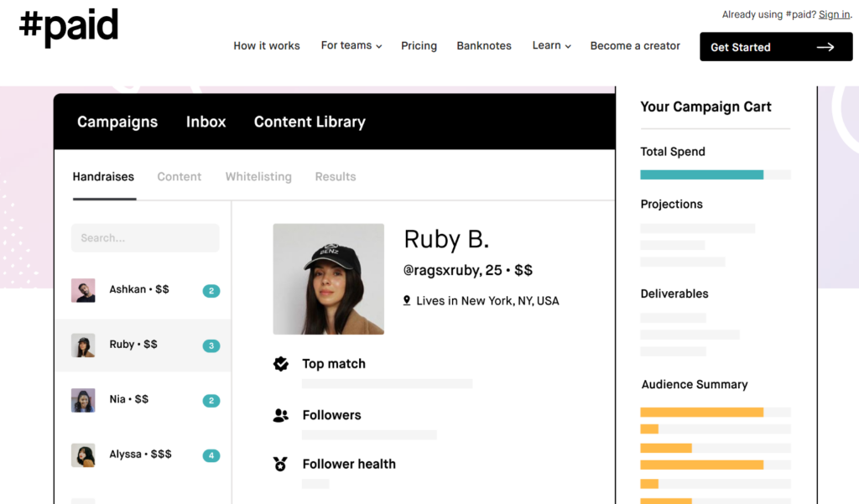Switch to the Content tab
Viewport: 859px width, 504px height.
tap(180, 177)
